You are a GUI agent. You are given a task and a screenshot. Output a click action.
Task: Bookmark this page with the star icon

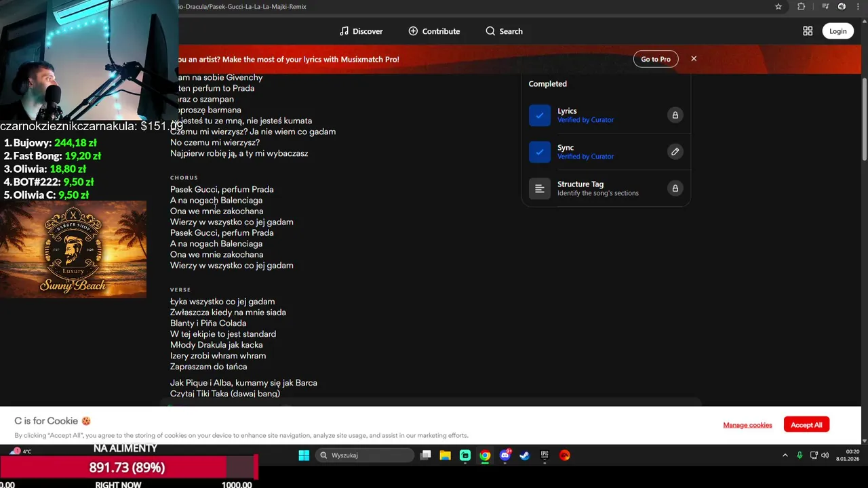(x=778, y=7)
